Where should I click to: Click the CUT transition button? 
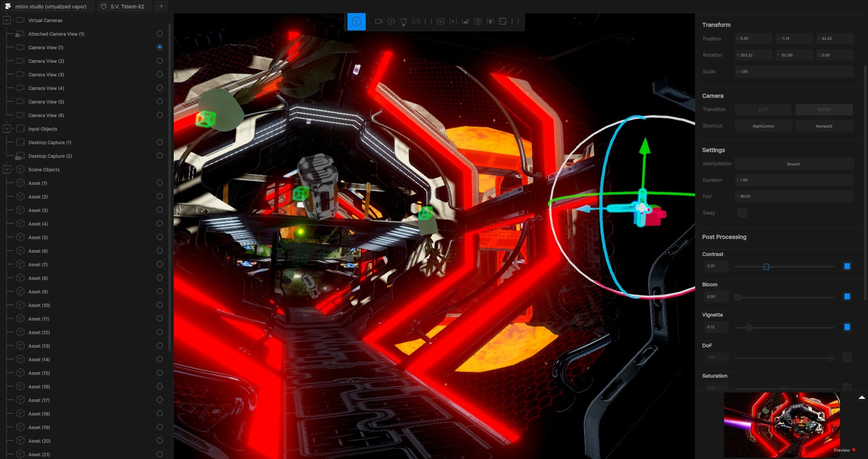[763, 109]
